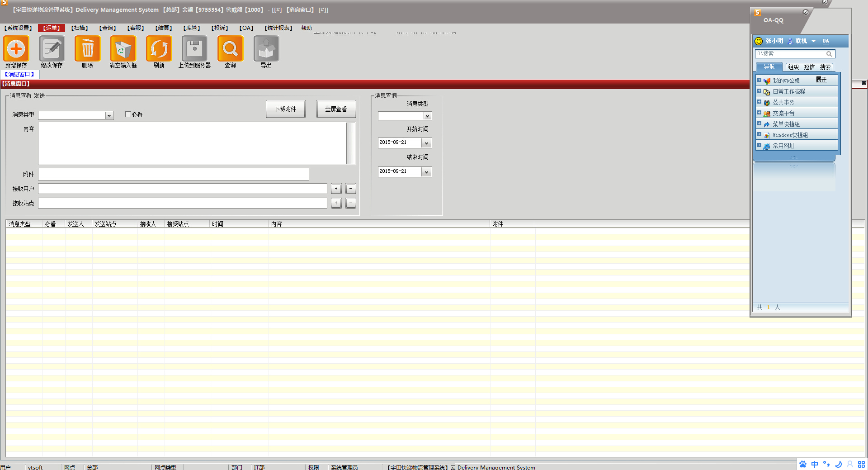Click the 修改保存 (edit and save) icon
The height and width of the screenshot is (470, 868).
pyautogui.click(x=52, y=48)
